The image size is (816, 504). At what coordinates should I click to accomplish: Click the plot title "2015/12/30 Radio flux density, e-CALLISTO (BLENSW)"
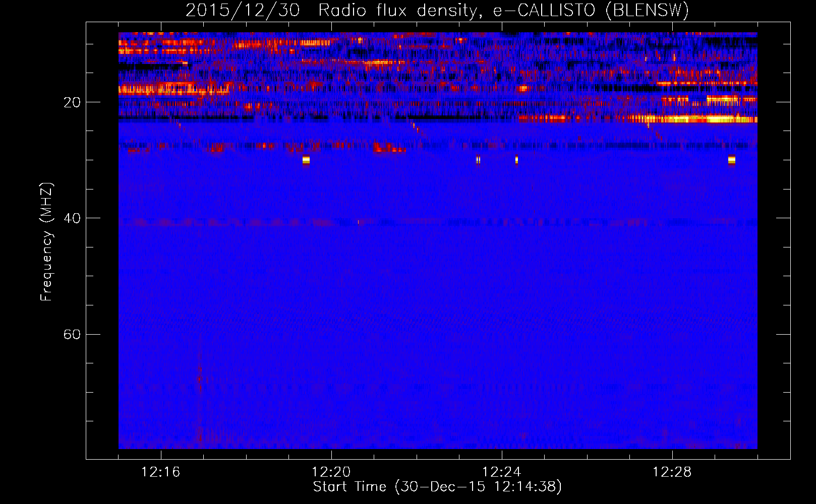[437, 10]
